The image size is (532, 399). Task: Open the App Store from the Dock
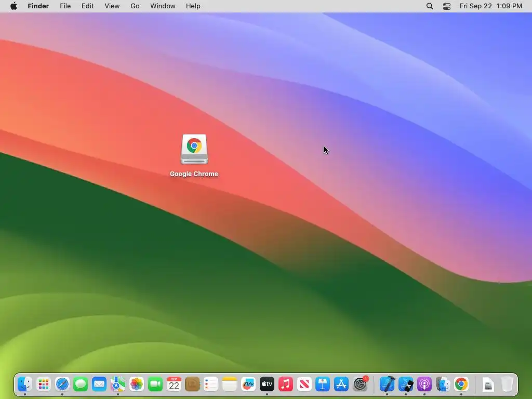[341, 384]
